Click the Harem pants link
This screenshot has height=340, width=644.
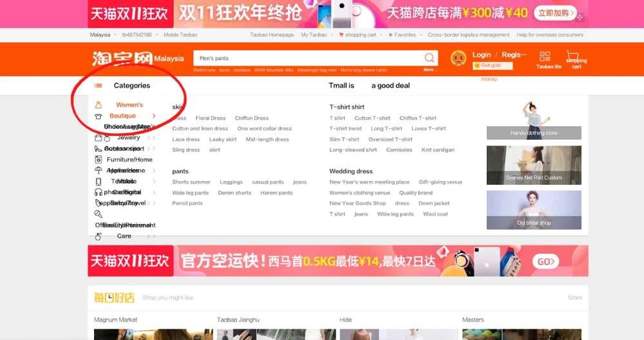coord(276,193)
